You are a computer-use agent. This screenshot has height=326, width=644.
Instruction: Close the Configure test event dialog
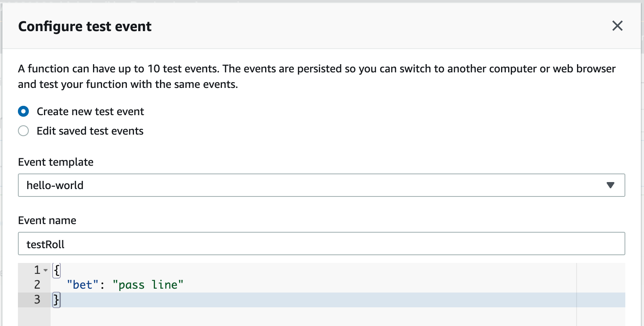pyautogui.click(x=617, y=26)
